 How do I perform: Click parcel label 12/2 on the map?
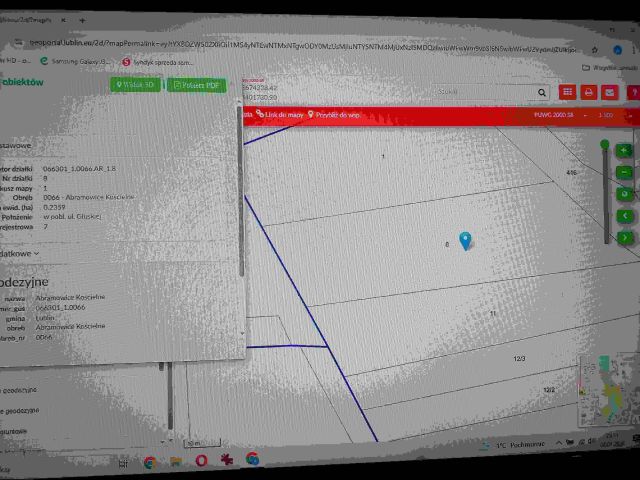549,390
